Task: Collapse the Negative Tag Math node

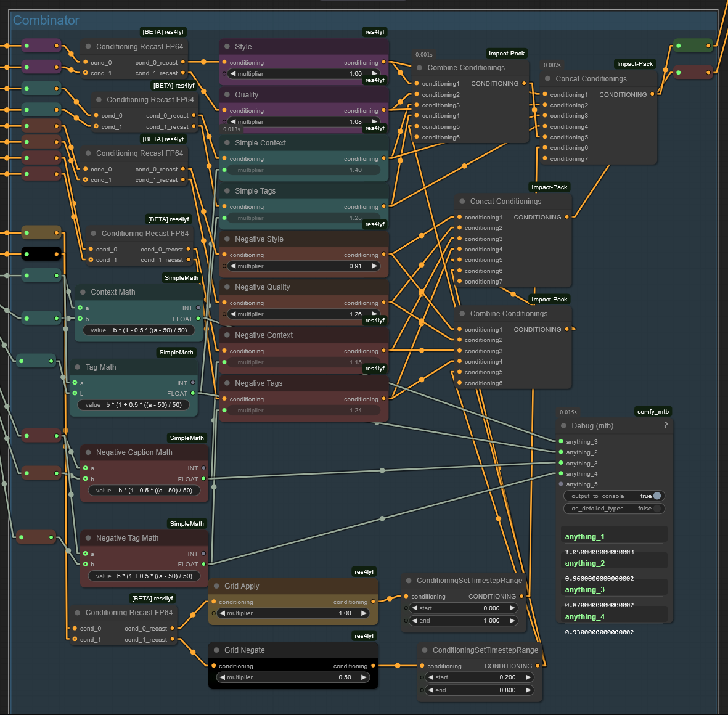Action: point(88,538)
